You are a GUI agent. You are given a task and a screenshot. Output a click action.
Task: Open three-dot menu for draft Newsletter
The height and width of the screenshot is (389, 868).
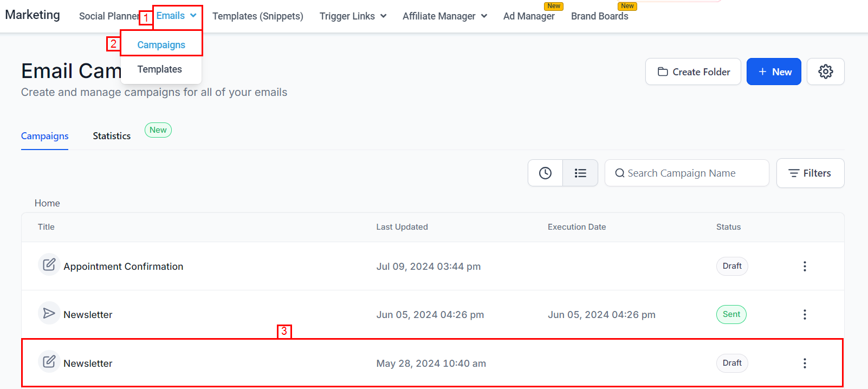805,363
